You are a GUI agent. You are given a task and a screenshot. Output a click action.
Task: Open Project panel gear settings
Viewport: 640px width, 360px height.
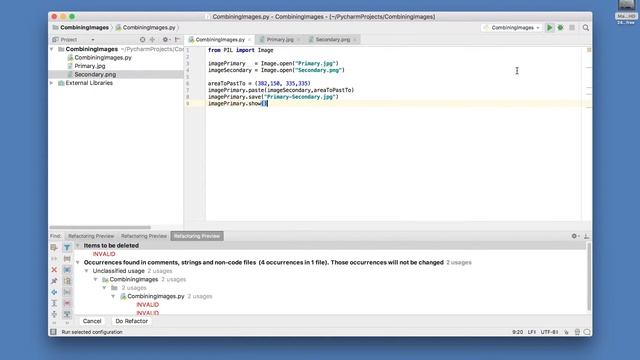(166, 40)
